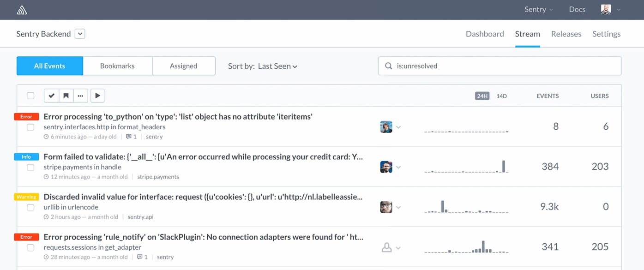644x270 pixels.
Task: Click the event graph for Discarded invalid row
Action: point(466,206)
